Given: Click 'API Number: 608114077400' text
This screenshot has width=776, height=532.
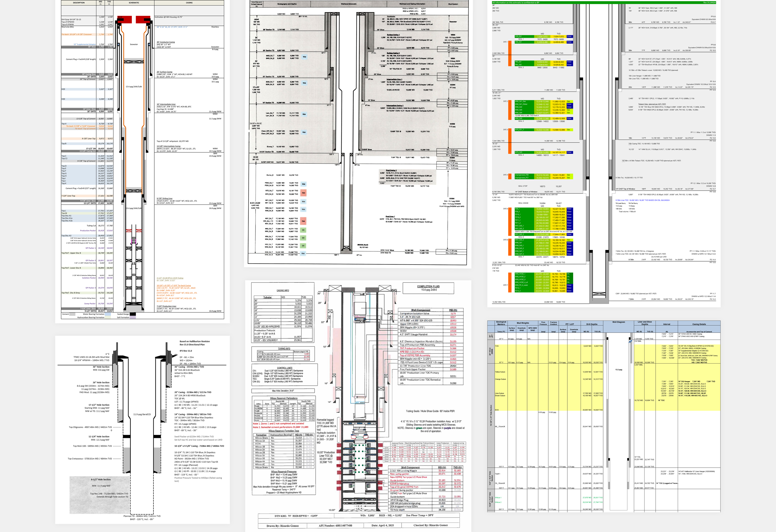Looking at the screenshot, I should [335, 525].
